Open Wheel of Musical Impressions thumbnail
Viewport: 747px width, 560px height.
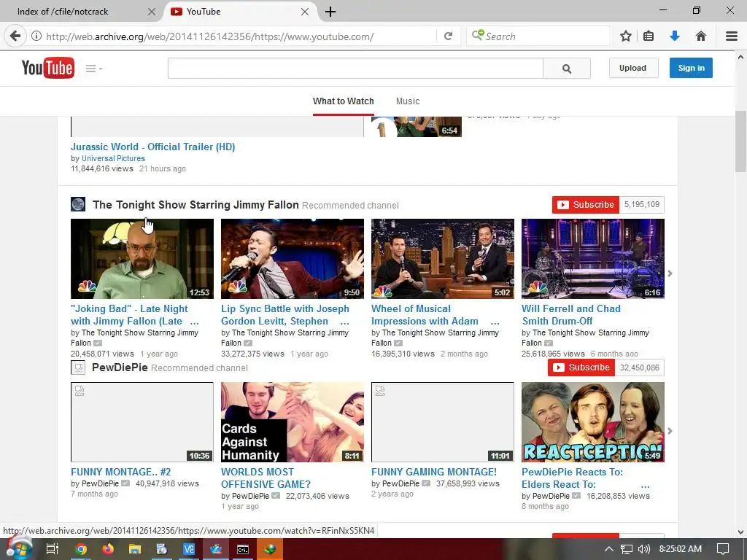[x=443, y=259]
